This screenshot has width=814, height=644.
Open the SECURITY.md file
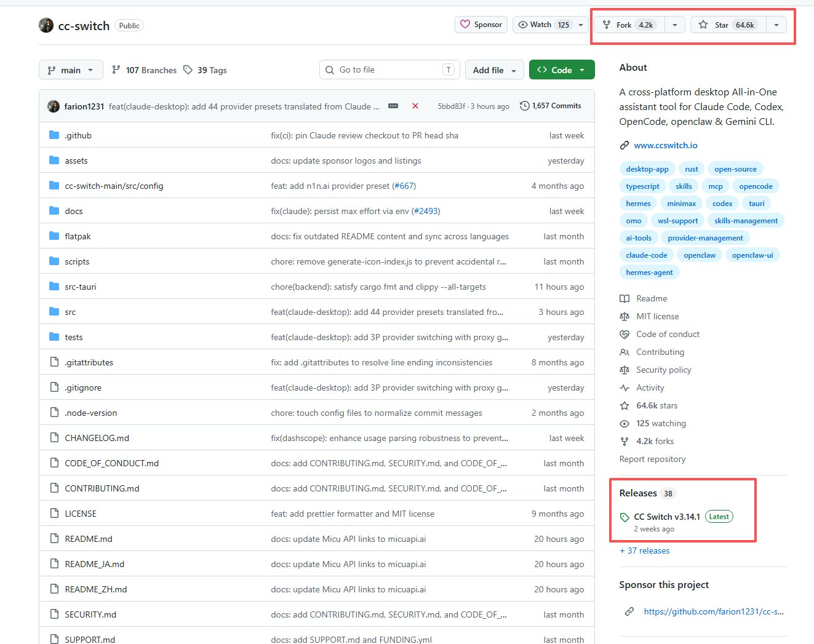pyautogui.click(x=90, y=614)
